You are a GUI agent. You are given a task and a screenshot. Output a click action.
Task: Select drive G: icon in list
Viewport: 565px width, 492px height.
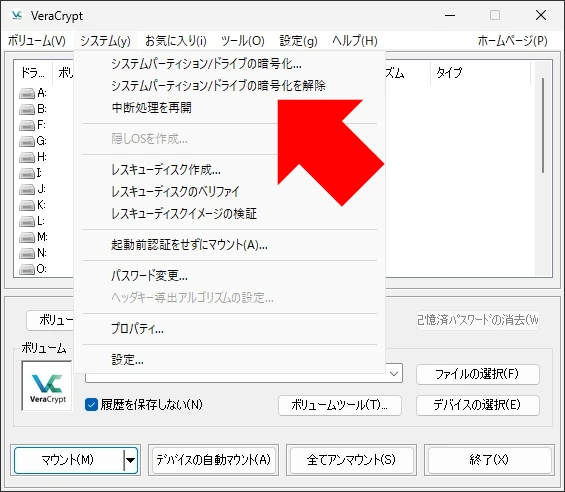[27, 141]
